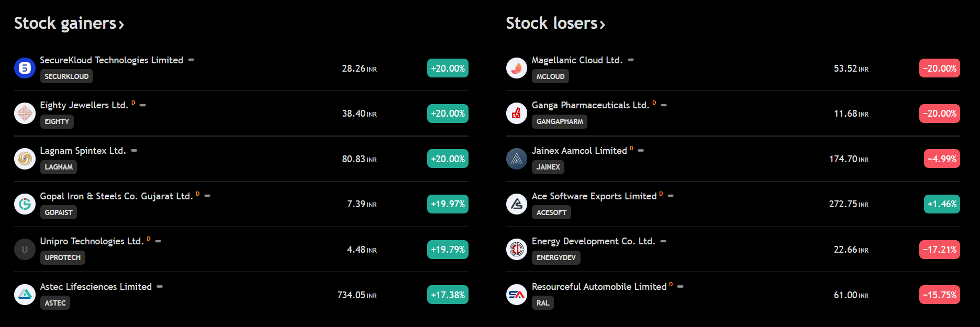This screenshot has width=980, height=327.
Task: Click the dash marker next to Lagnam Spintex
Action: 134,151
